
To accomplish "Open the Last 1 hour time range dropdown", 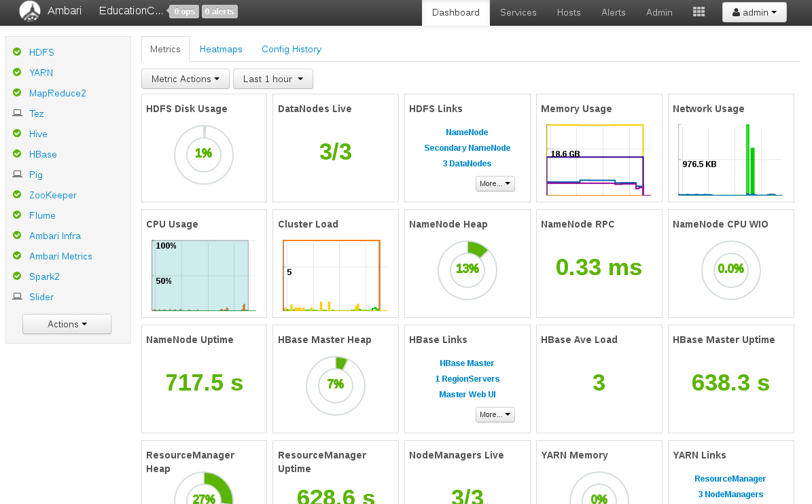I will 273,79.
